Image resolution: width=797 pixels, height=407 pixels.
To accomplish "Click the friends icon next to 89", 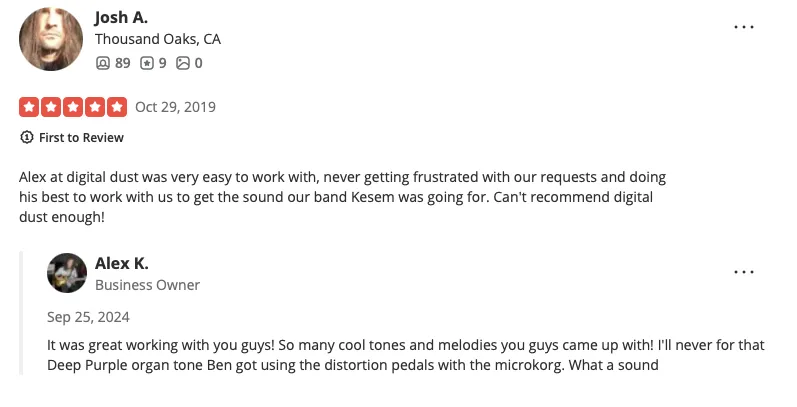I will pos(102,62).
